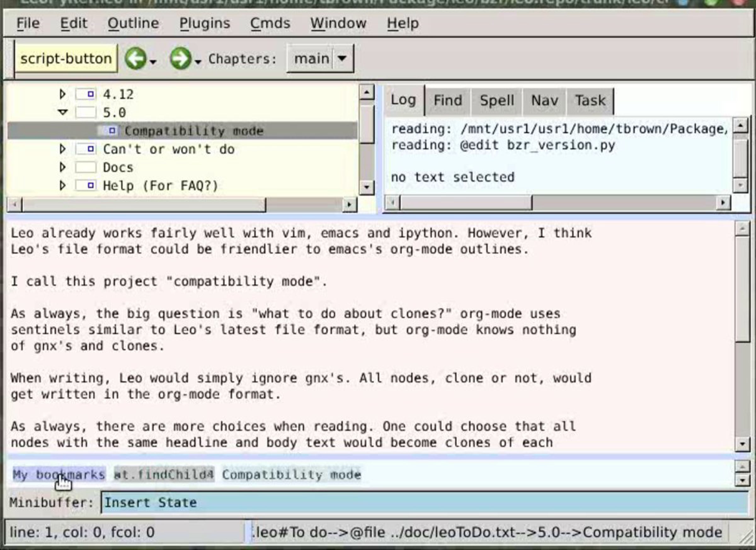
Task: Open the Plugins menu
Action: coord(205,23)
